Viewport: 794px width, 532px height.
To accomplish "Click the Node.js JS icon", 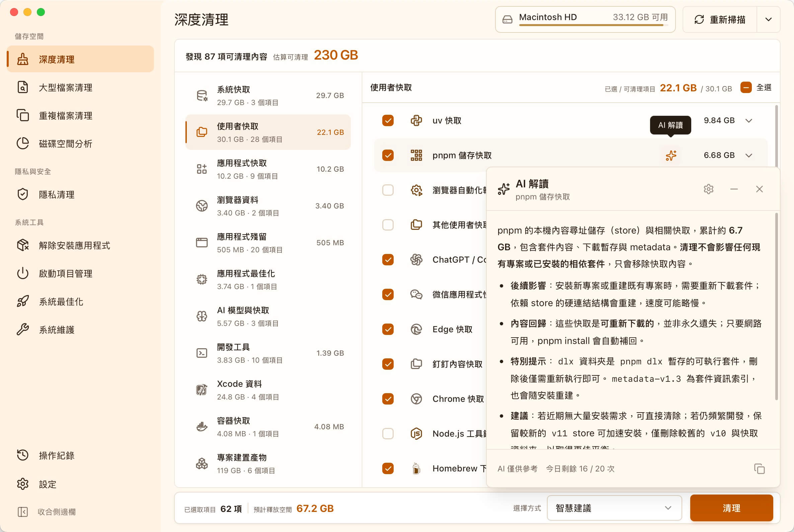I will pos(416,434).
